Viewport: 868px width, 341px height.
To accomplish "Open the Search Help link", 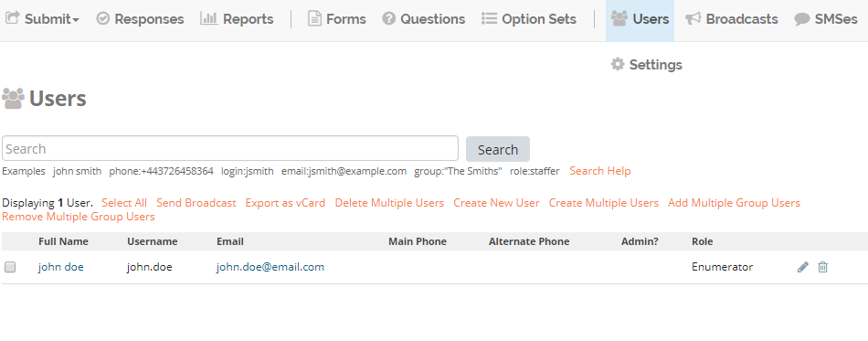I will click(600, 171).
